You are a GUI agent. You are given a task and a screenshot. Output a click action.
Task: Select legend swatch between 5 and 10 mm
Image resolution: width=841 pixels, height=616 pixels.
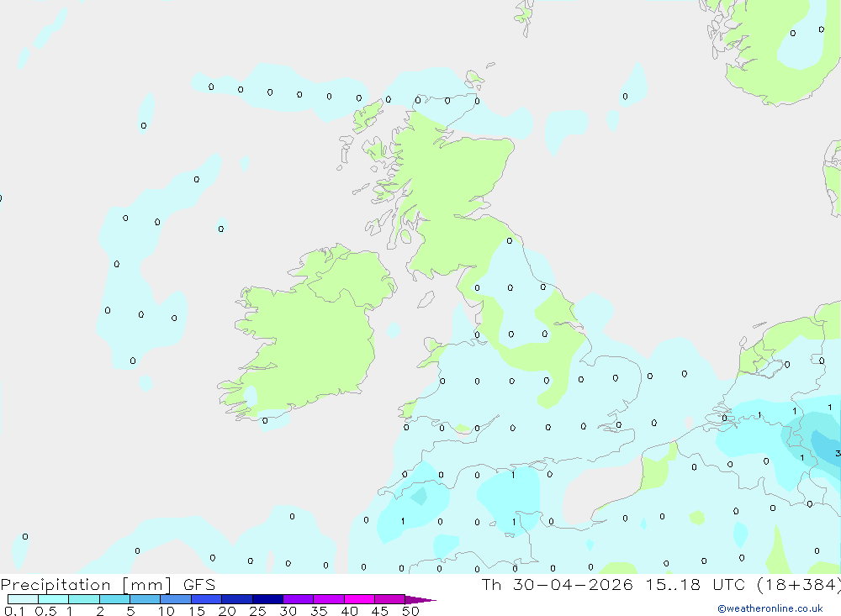click(145, 599)
